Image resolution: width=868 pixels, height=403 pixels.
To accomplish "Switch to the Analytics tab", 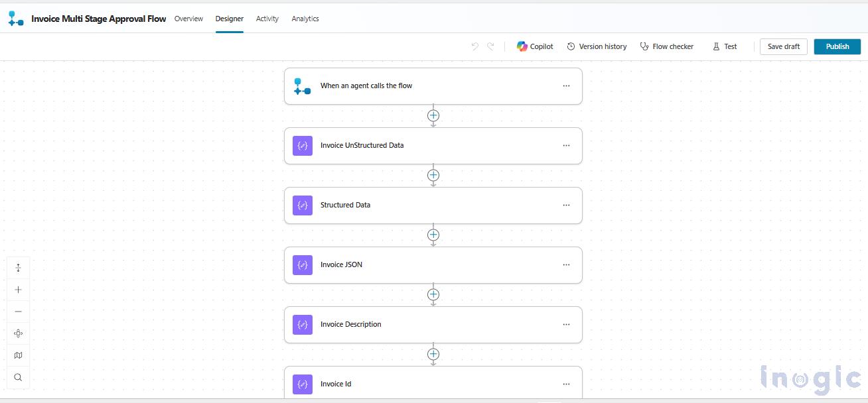I will point(305,19).
